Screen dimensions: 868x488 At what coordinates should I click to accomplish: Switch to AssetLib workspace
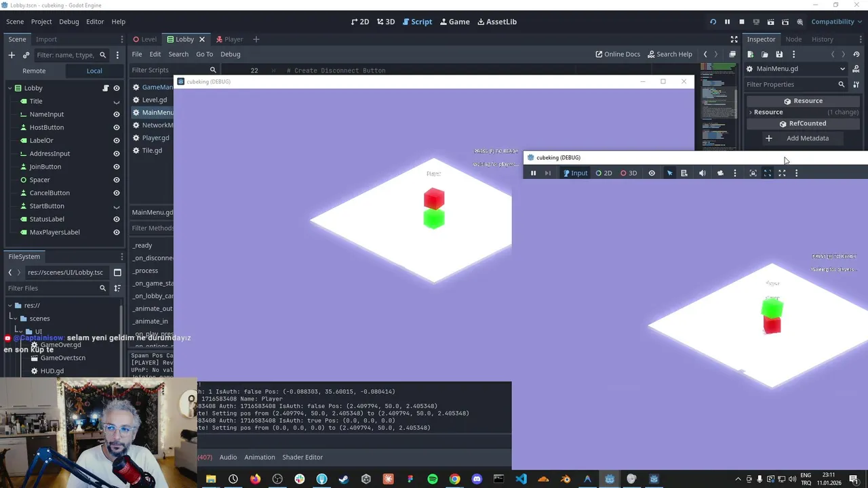pos(497,22)
